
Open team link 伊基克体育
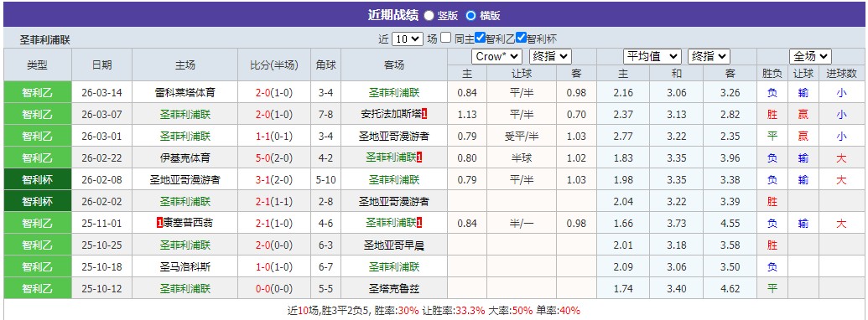click(x=185, y=158)
